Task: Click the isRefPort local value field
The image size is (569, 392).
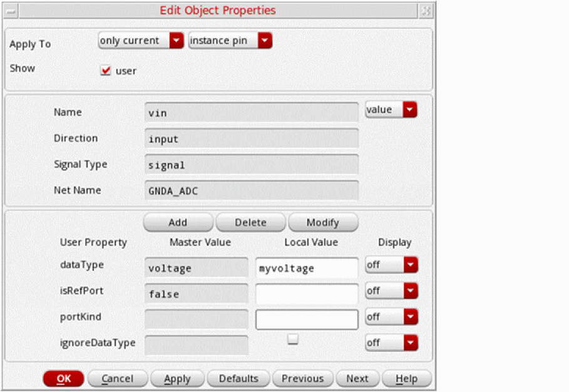Action: pos(307,294)
